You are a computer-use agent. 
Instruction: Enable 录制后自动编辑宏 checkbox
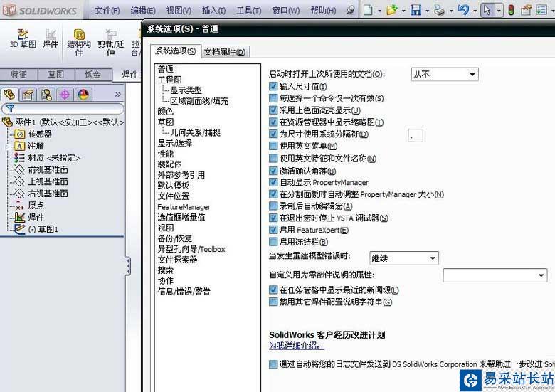pyautogui.click(x=273, y=206)
